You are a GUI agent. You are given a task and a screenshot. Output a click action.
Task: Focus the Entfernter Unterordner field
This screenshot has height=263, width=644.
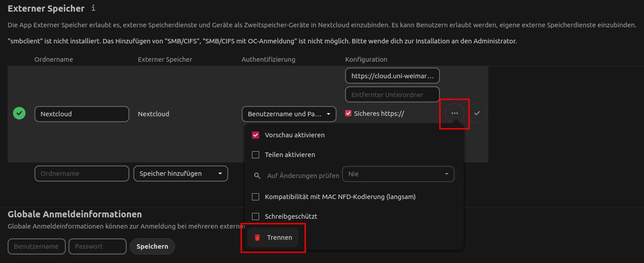point(392,95)
